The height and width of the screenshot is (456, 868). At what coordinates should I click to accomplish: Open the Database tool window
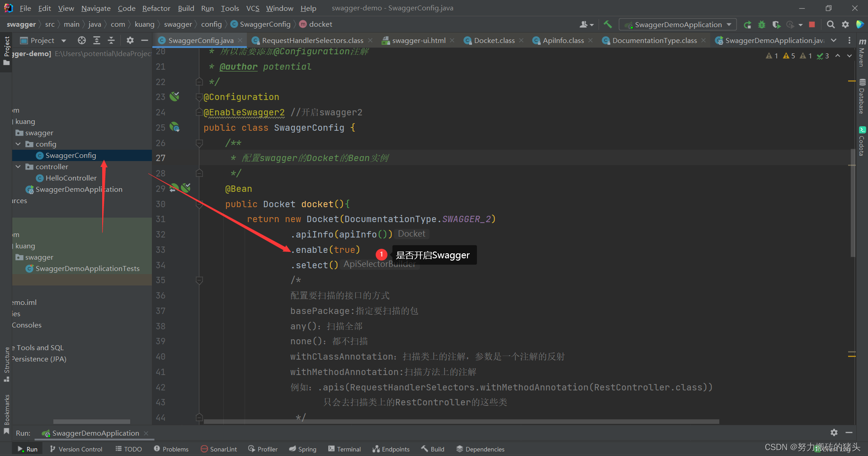pos(862,97)
